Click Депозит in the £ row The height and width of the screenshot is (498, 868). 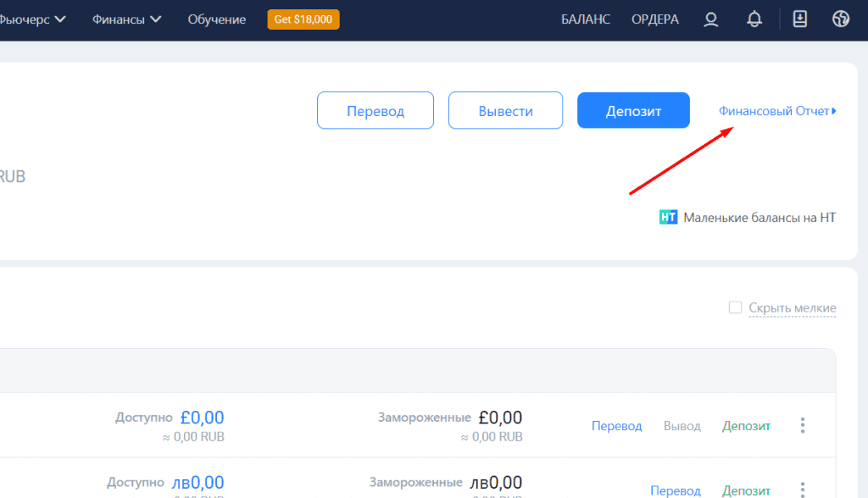click(746, 426)
